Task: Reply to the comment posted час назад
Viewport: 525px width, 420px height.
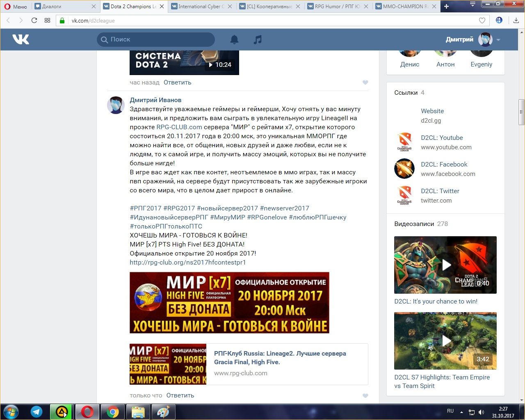Action: click(177, 82)
